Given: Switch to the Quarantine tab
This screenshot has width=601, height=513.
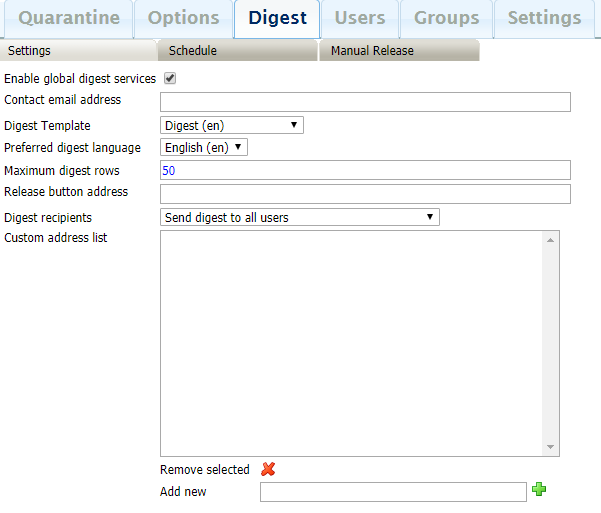Looking at the screenshot, I should pos(69,18).
